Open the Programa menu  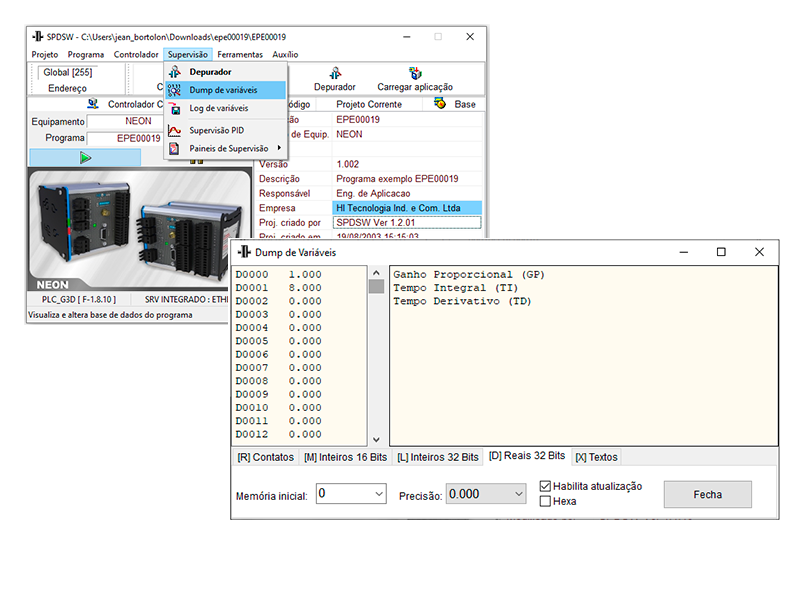coord(86,55)
